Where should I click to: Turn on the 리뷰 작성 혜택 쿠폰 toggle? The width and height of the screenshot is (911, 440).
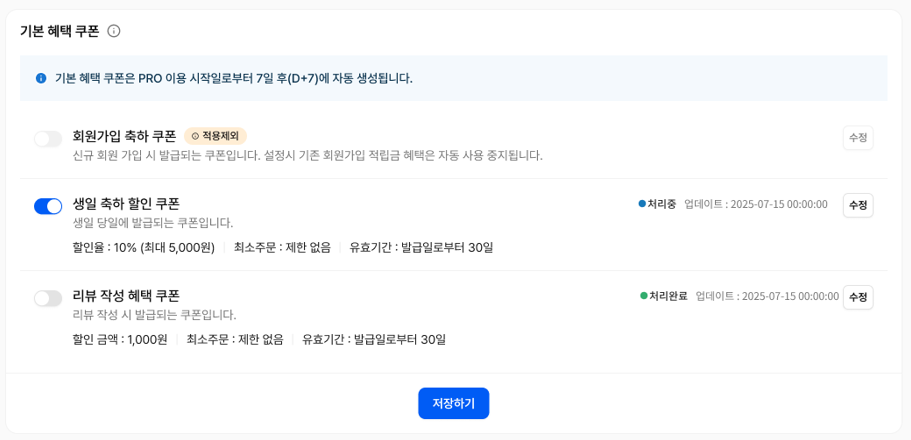(x=48, y=298)
